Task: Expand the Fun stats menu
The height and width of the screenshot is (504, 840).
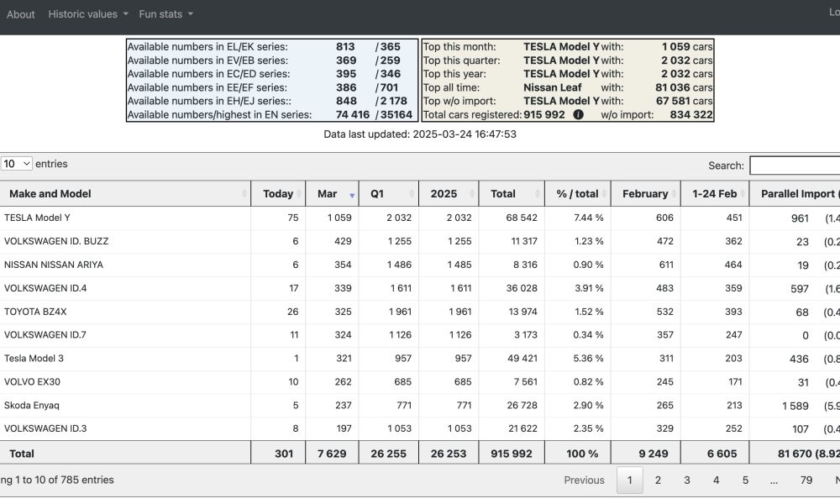Action: (165, 14)
